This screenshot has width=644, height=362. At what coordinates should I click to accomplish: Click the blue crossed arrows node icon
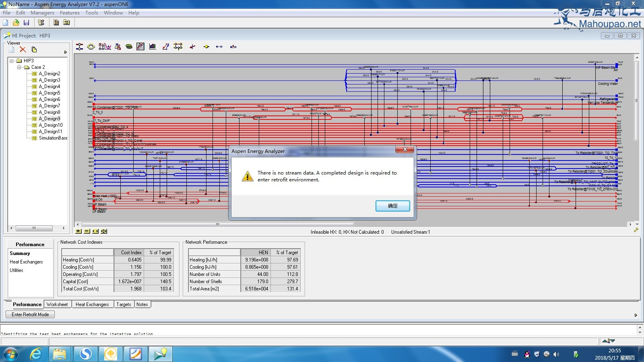[233, 47]
